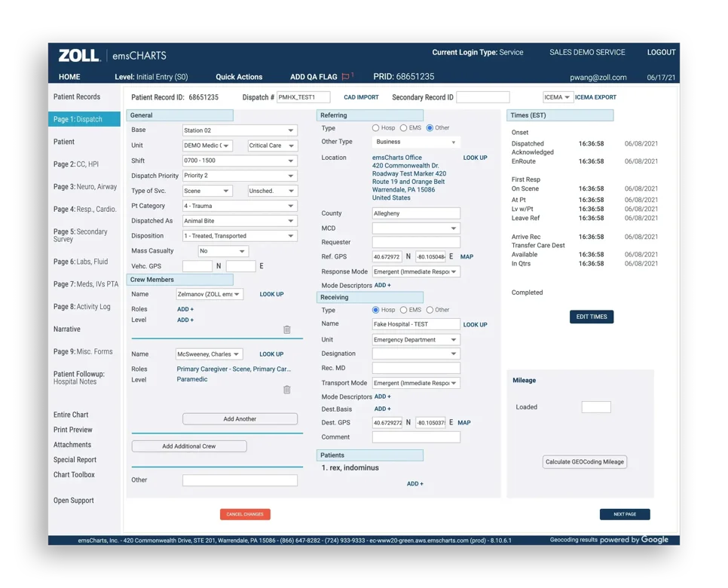Click the EDIT TIMES button
Viewport: 728px width, 588px height.
(x=592, y=317)
